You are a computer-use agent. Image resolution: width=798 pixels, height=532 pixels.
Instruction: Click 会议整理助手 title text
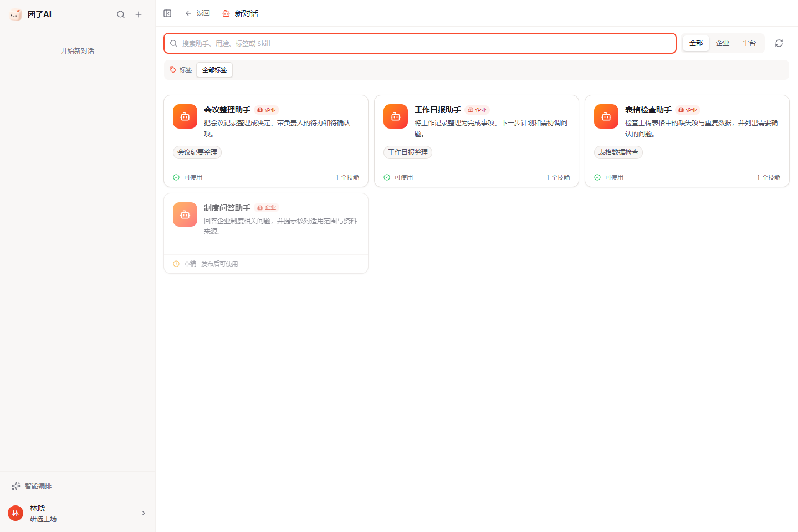[x=227, y=110]
